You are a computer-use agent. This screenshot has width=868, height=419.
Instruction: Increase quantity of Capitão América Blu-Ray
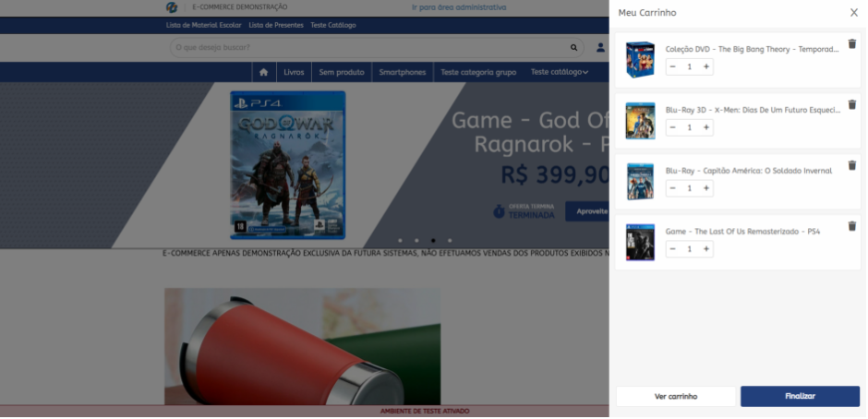[x=706, y=188]
